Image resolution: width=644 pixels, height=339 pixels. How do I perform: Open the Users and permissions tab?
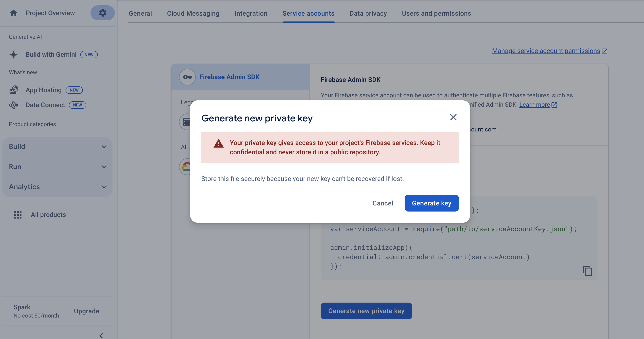(x=436, y=14)
